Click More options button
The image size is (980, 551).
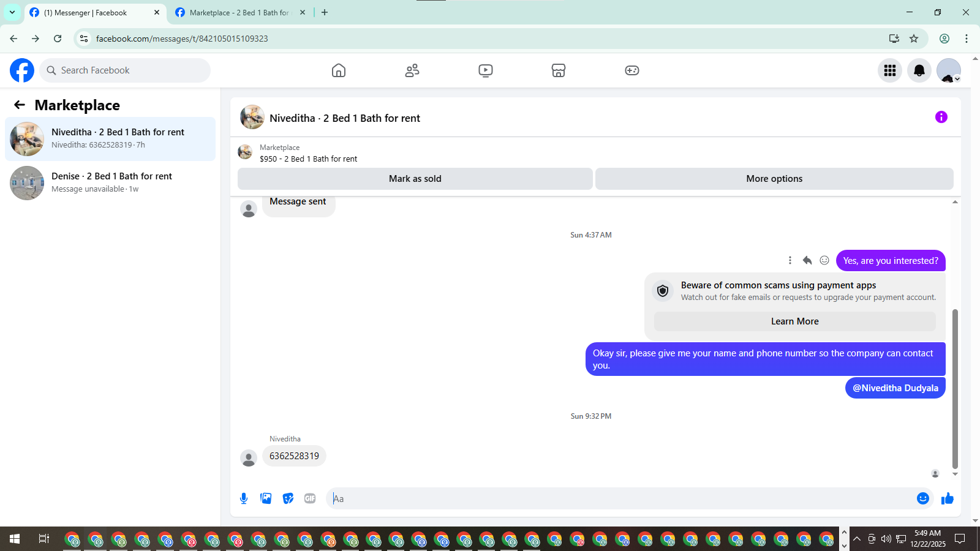[x=774, y=179]
